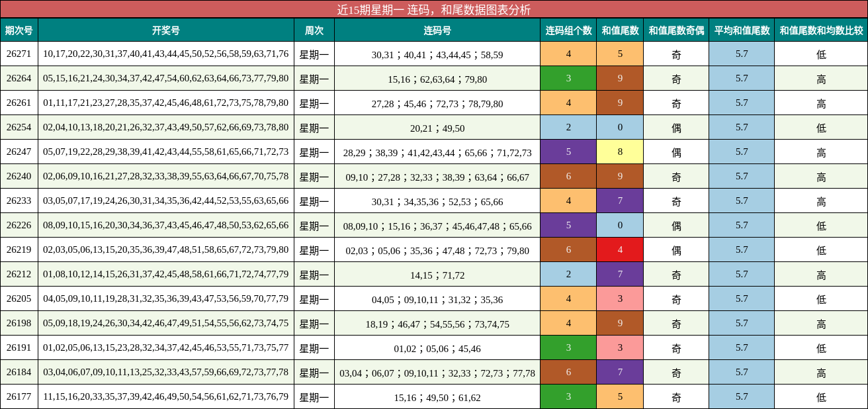Select period number 26212
This screenshot has width=868, height=409.
coord(19,274)
